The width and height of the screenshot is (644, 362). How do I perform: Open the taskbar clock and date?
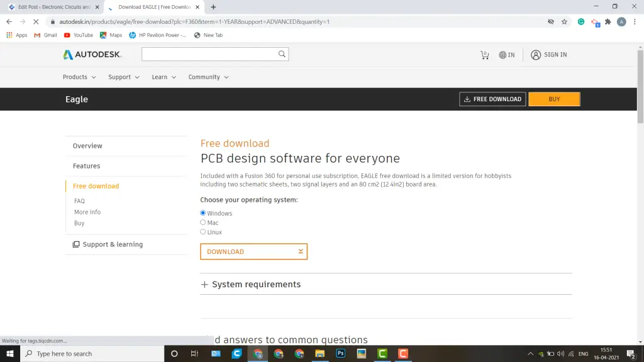click(606, 353)
